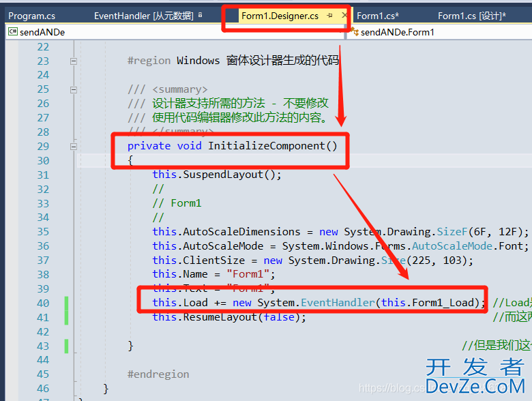Click the private keyword on line 29

[x=149, y=146]
